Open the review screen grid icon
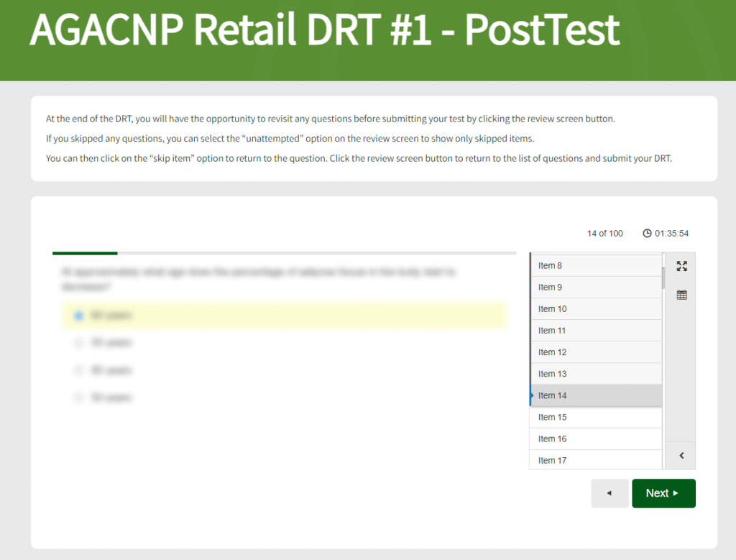Screen dimensions: 736x560 point(681,295)
